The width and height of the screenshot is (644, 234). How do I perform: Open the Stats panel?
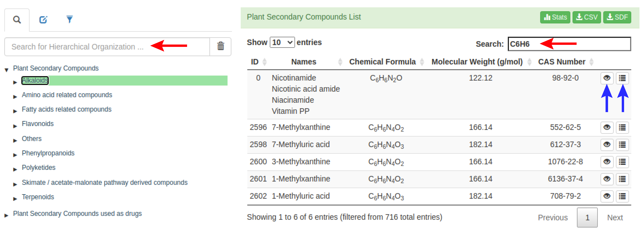555,17
